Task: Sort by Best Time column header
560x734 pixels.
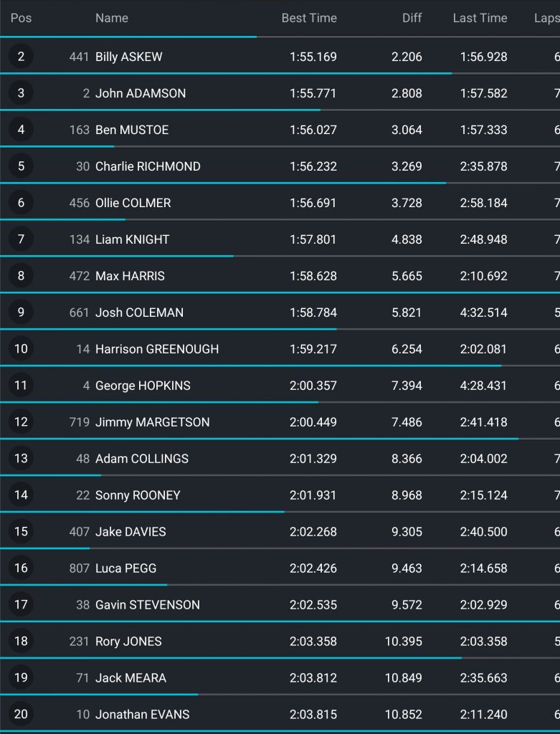Action: (308, 18)
